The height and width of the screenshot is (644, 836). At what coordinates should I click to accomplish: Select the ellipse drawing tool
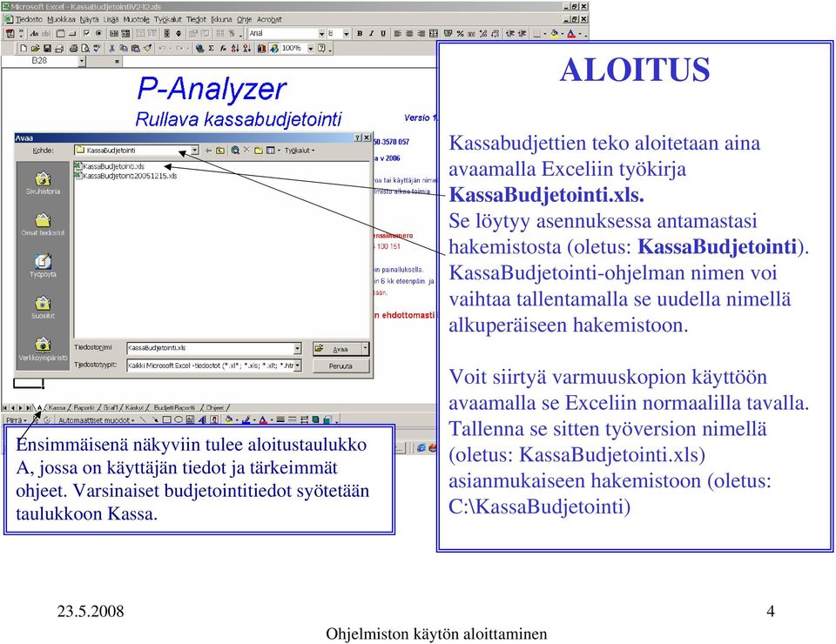pyautogui.click(x=179, y=419)
